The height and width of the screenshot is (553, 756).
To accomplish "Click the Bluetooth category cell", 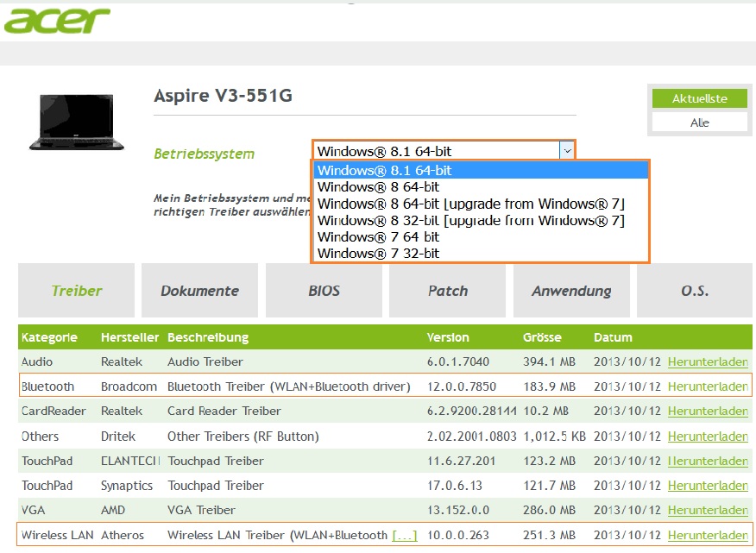I will [47, 386].
